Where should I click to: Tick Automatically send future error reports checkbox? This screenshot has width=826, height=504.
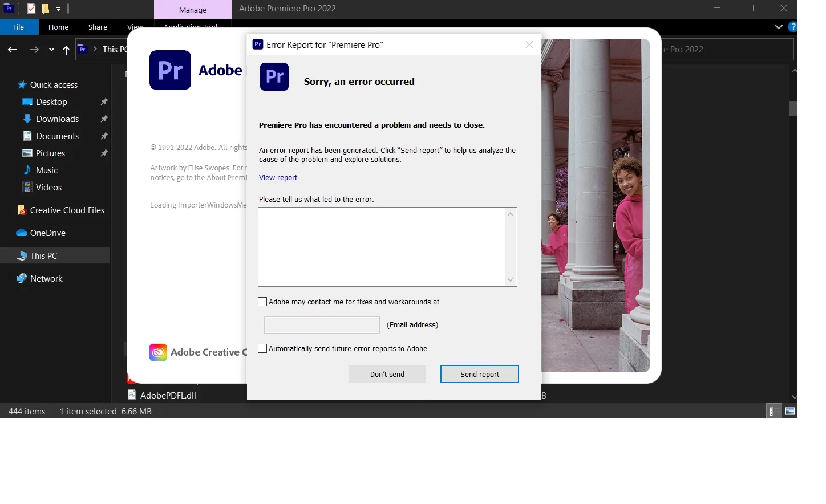pyautogui.click(x=262, y=348)
